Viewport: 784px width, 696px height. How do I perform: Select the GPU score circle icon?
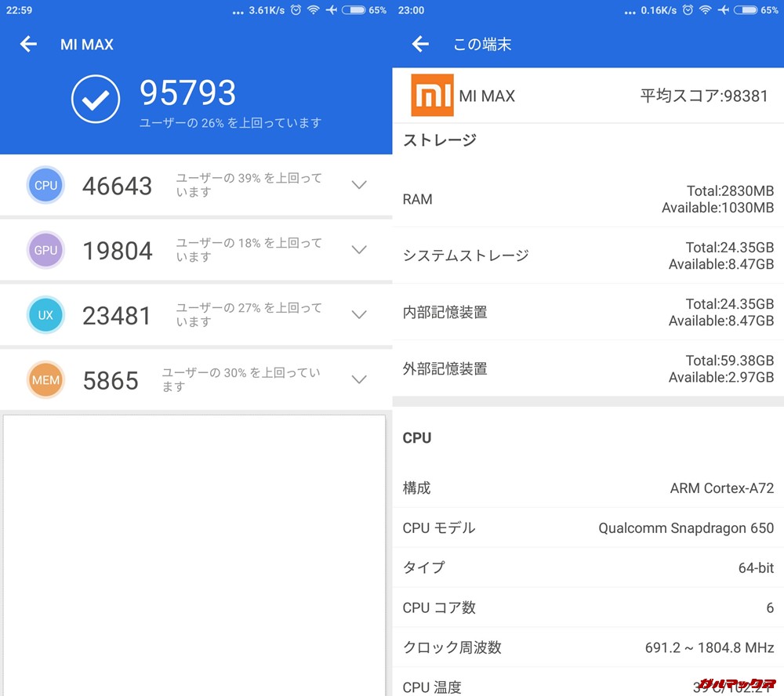point(45,250)
